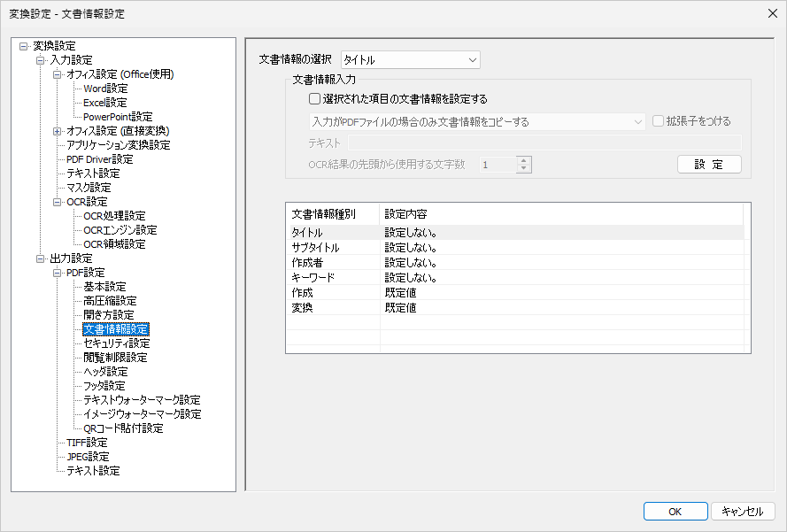787x532 pixels.
Task: Select TIFF設定 in output settings
Action: [x=87, y=443]
